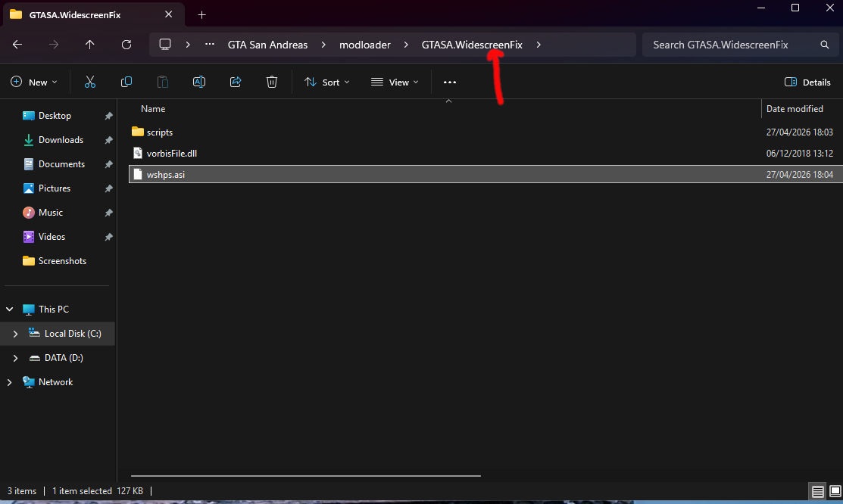The height and width of the screenshot is (504, 843).
Task: Click the horizontal scrollbar in file list
Action: pyautogui.click(x=306, y=475)
